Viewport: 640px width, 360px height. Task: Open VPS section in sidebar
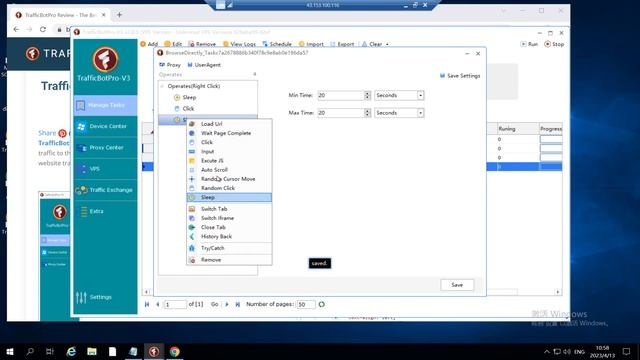105,169
